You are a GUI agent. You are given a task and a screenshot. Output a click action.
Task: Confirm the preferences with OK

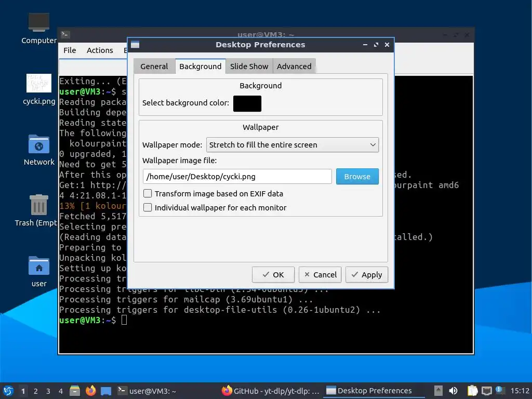[273, 274]
